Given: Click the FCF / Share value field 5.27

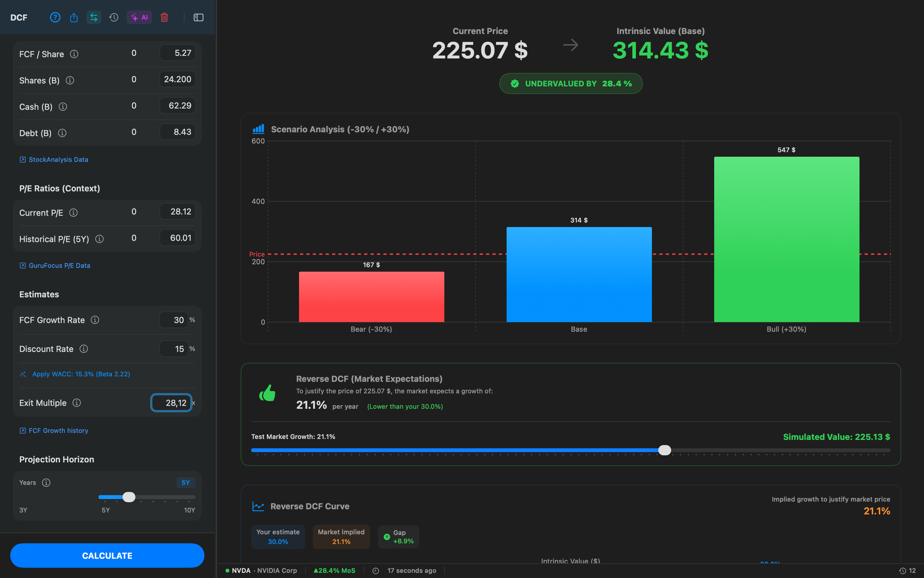Looking at the screenshot, I should tap(177, 53).
